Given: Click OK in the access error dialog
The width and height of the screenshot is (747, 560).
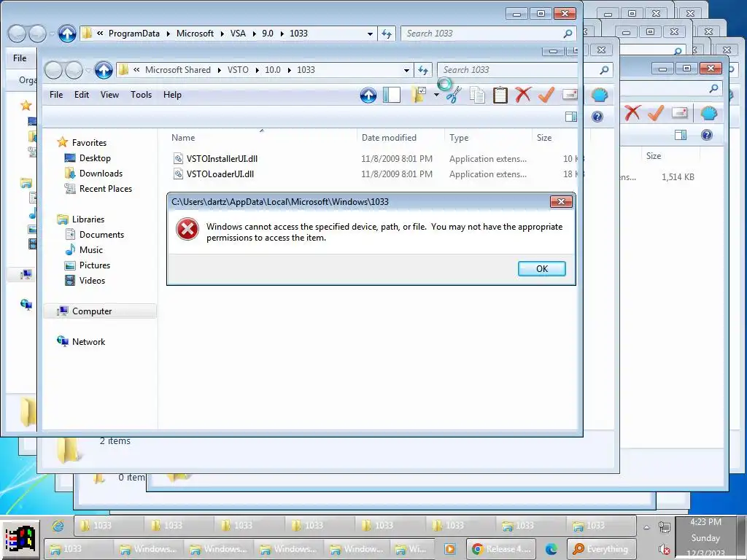Looking at the screenshot, I should coord(542,268).
